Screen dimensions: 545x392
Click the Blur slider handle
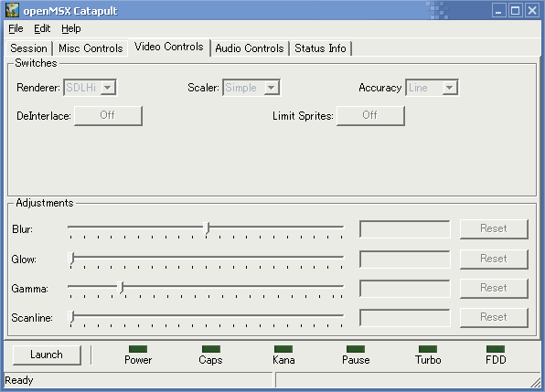[x=207, y=228]
